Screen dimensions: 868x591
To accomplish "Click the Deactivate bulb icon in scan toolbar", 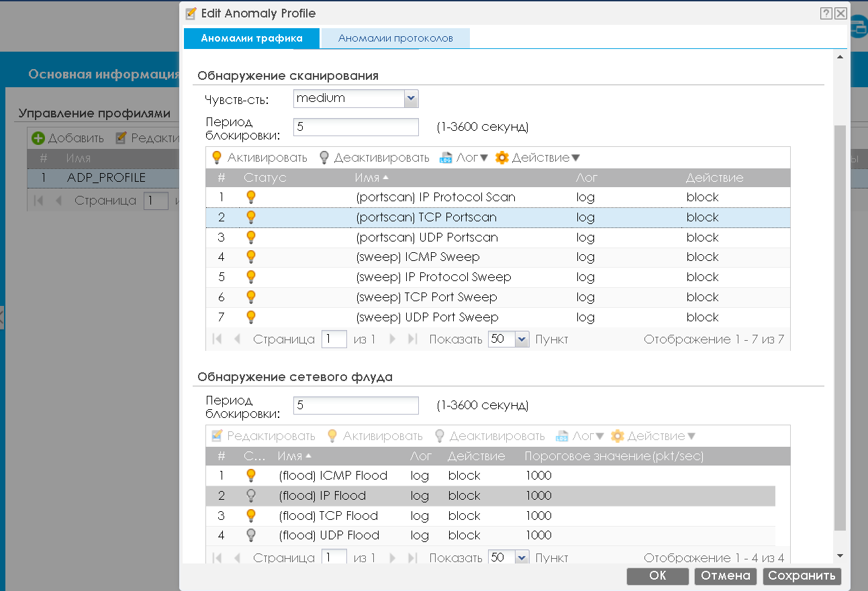I will pyautogui.click(x=324, y=158).
